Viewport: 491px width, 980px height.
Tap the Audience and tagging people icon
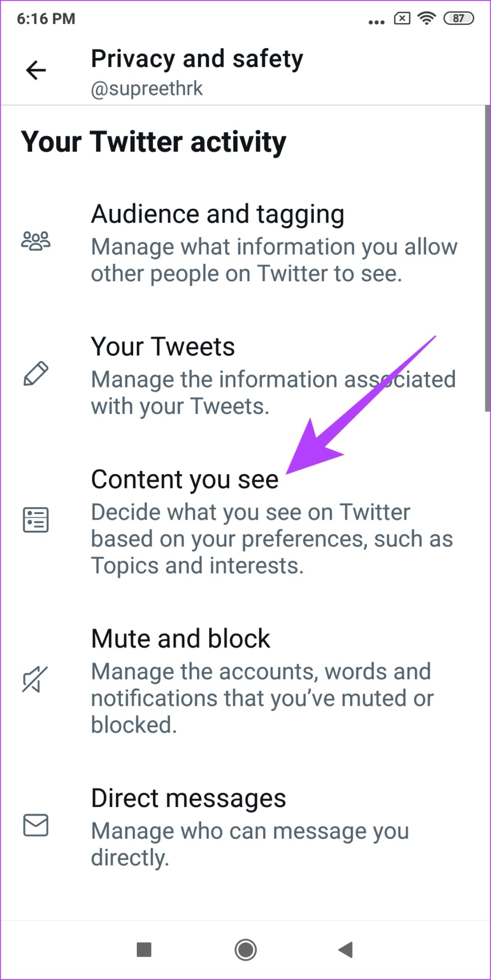point(36,240)
